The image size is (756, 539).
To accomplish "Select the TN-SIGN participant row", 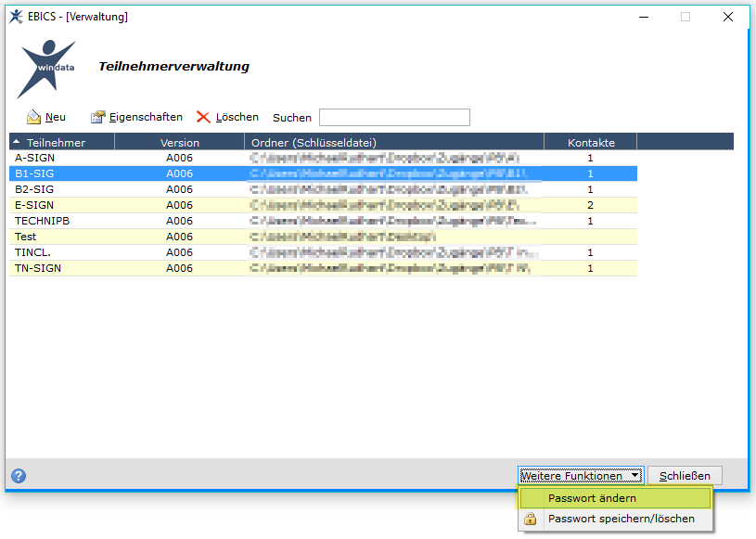I will coord(323,268).
